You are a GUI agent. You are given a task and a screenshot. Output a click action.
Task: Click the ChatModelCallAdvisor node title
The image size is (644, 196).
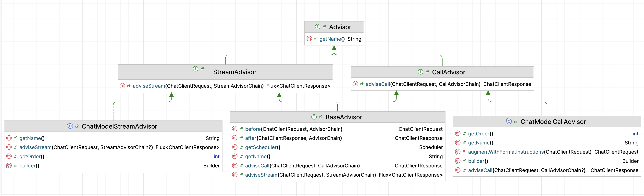(x=553, y=122)
